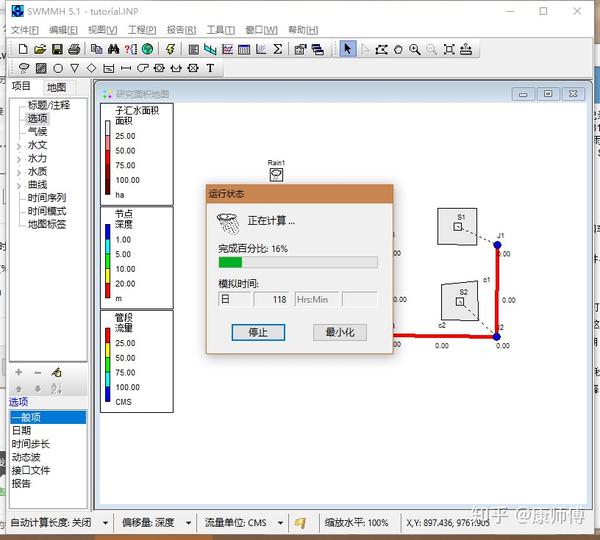The image size is (600, 540).
Task: Open the 文件 menu
Action: coord(24,30)
